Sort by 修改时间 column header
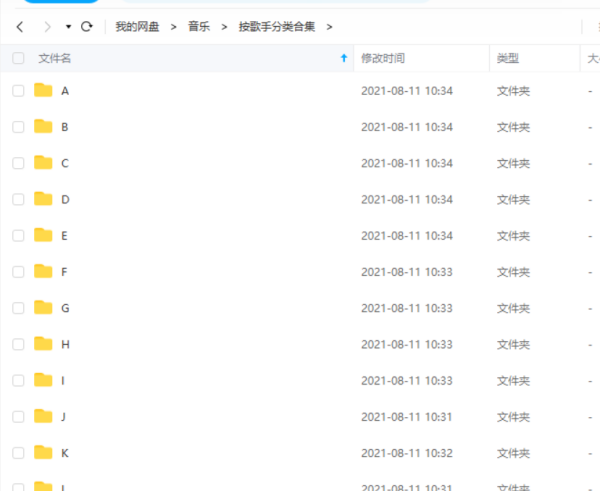 click(x=383, y=59)
